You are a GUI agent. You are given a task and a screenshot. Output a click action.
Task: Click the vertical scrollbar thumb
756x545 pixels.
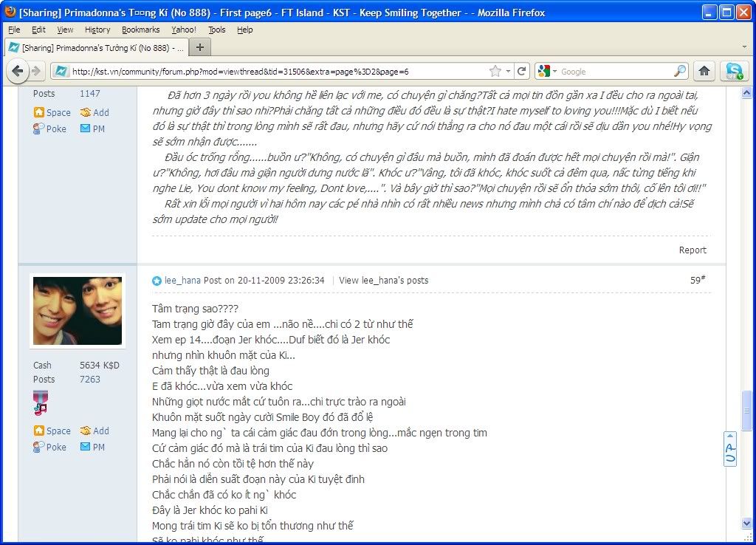click(x=747, y=411)
